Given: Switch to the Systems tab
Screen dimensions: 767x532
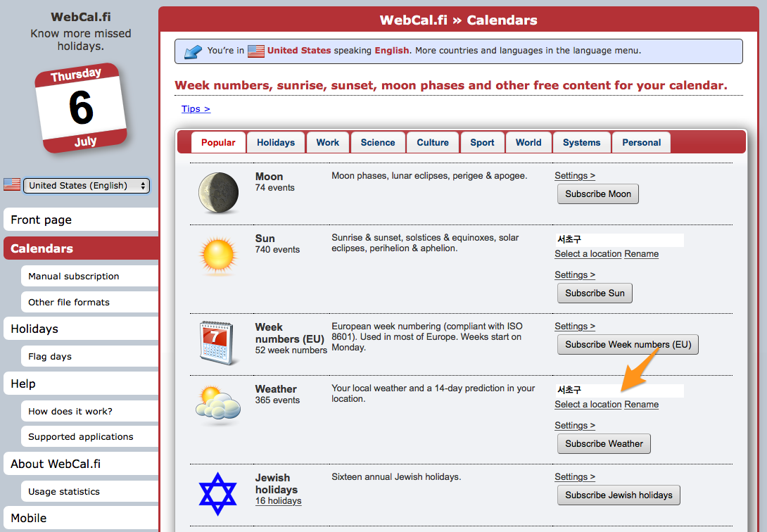Looking at the screenshot, I should tap(582, 142).
